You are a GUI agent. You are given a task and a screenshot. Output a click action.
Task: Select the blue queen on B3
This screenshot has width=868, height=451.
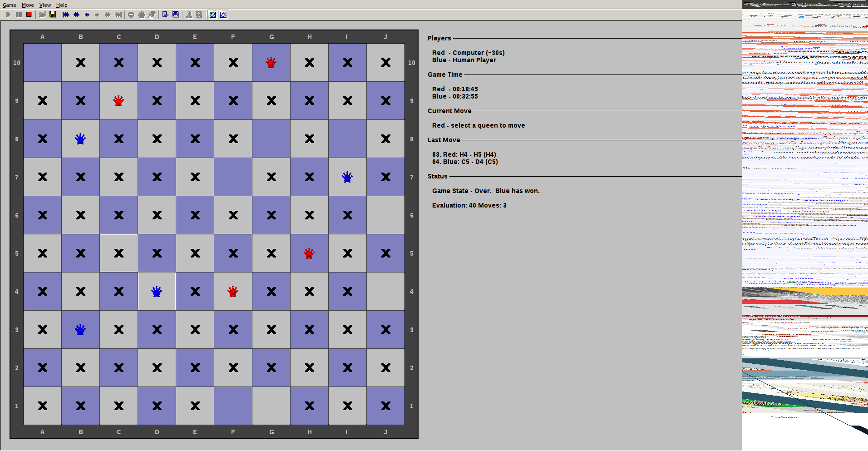[x=80, y=330]
